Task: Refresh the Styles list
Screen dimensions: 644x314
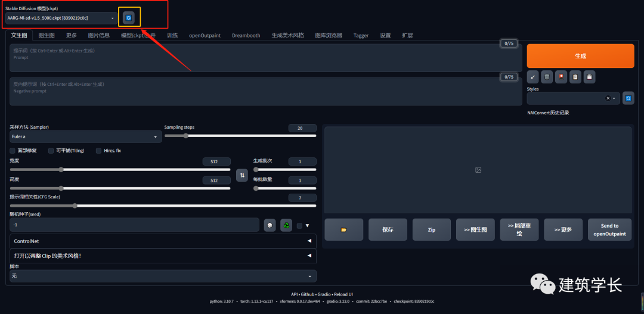Action: [628, 98]
